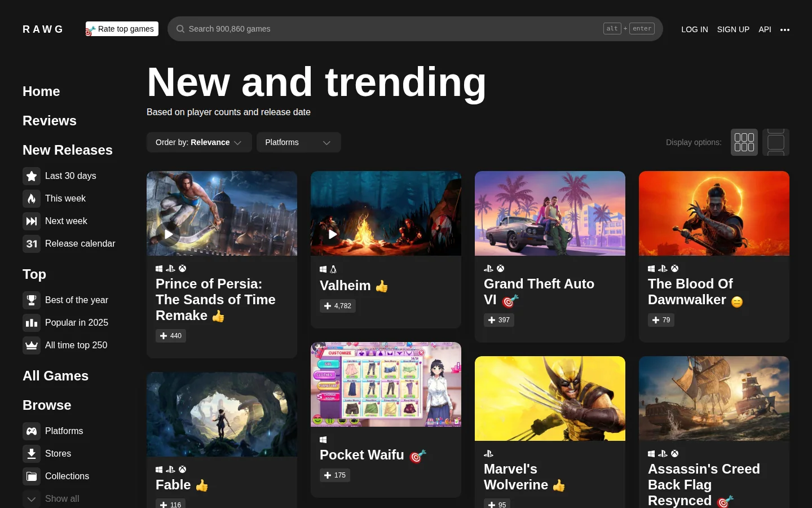The height and width of the screenshot is (508, 812).
Task: Click the target icon on Assassin's Creed Back Flag Resynced
Action: click(725, 501)
